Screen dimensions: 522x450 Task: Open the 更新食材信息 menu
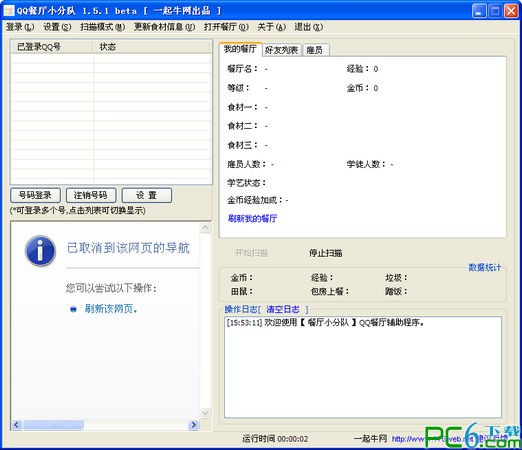[164, 27]
